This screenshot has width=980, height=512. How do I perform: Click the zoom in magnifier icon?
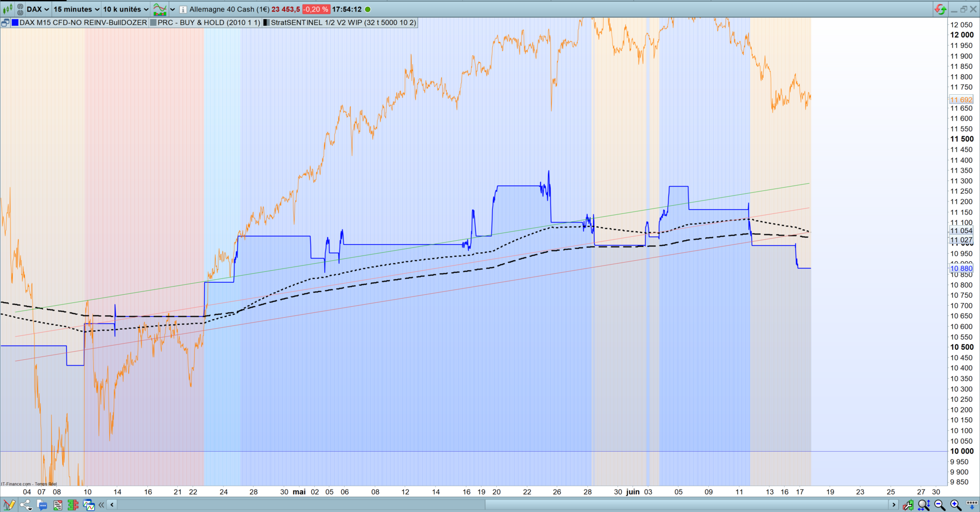coord(956,505)
